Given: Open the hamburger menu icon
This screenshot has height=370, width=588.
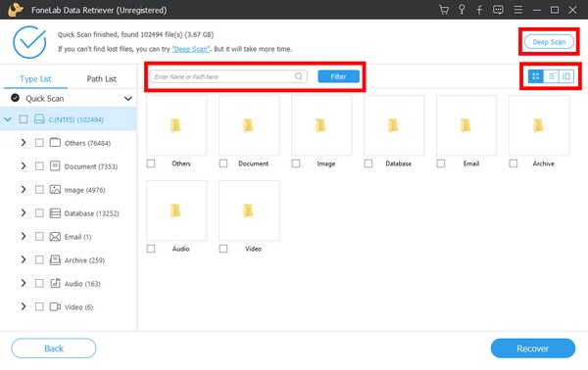Looking at the screenshot, I should click(517, 10).
